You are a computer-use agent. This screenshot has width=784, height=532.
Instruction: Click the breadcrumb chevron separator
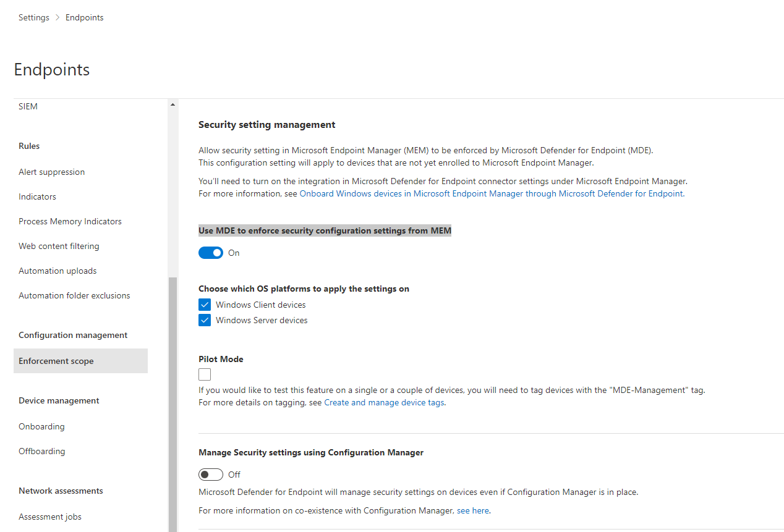(58, 17)
